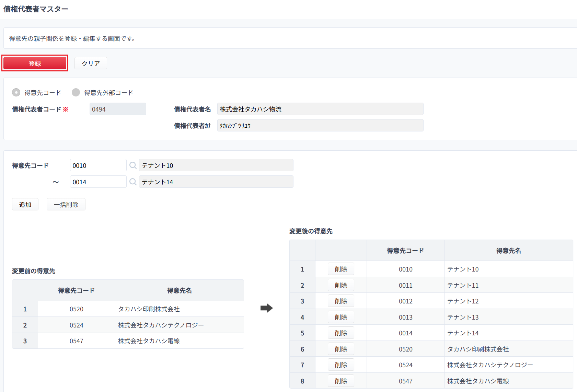
Task: Delete row 0520 タカハシ印刷株式会社
Action: pyautogui.click(x=341, y=349)
